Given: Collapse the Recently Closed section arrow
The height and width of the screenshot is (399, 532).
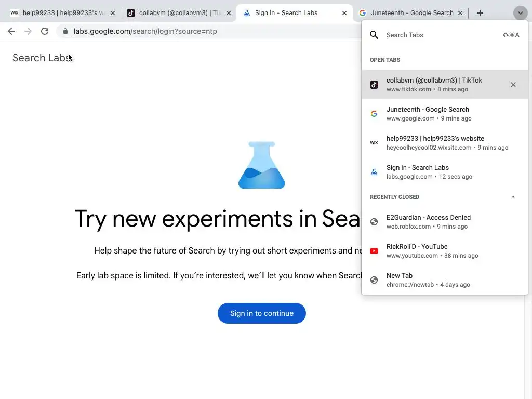Looking at the screenshot, I should 513,197.
